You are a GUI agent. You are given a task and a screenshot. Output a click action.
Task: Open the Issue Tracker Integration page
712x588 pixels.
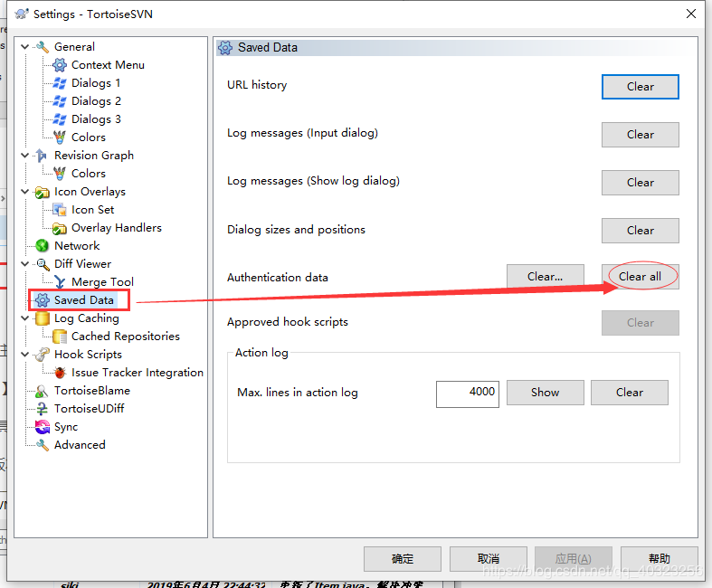pos(138,373)
